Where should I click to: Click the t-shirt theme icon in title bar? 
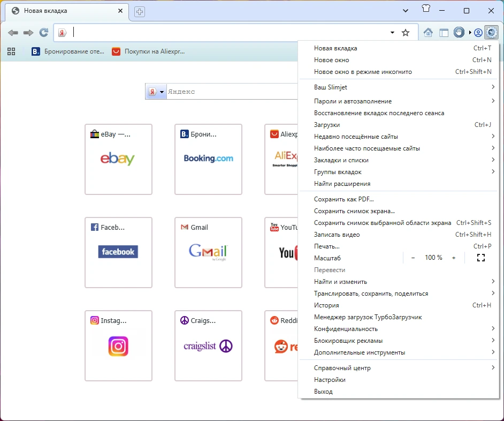[426, 9]
